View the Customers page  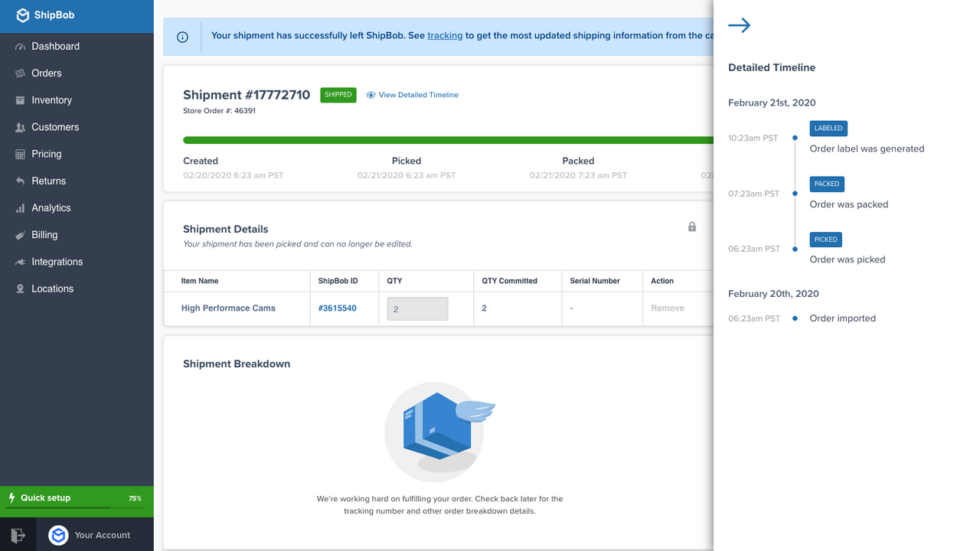coord(54,127)
